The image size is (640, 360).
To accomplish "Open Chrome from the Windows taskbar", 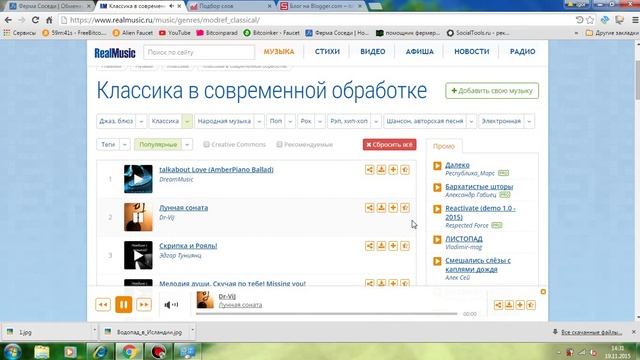I will tap(129, 351).
